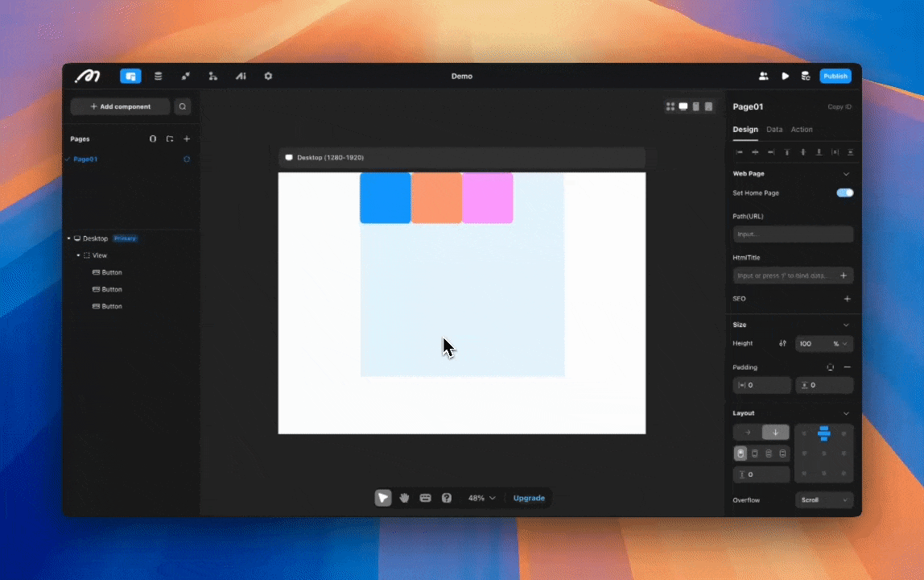Set layout direction to vertical arrow
924x580 pixels.
point(776,433)
